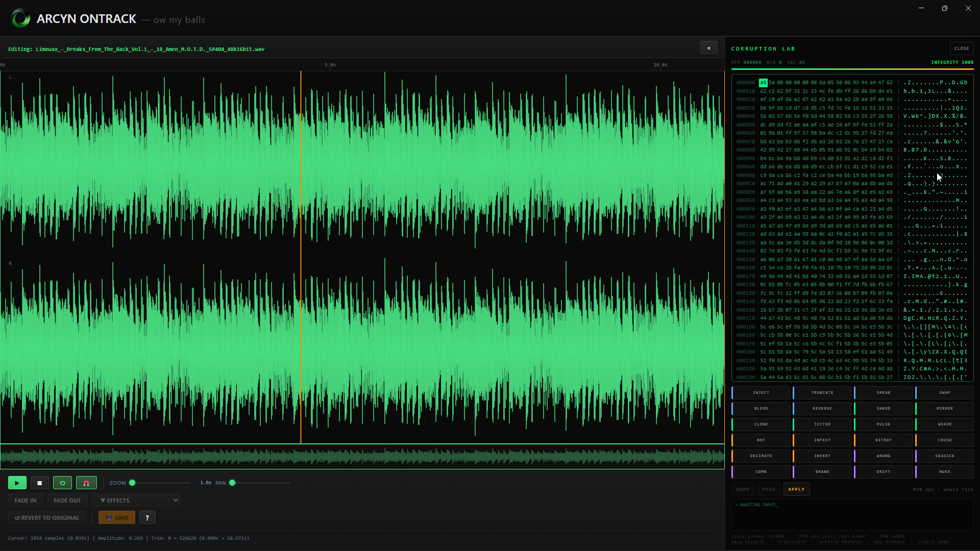Choose the Shred operation
Image resolution: width=980 pixels, height=551 pixels.
[883, 408]
